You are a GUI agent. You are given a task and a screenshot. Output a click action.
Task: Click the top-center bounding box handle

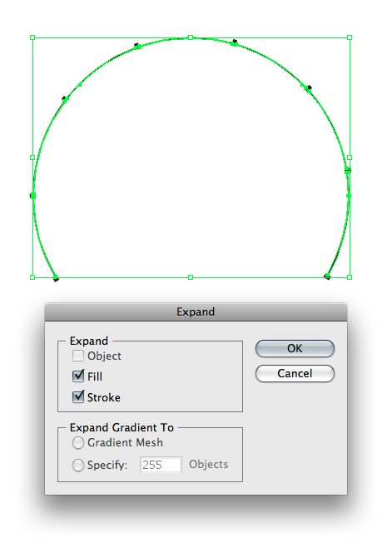tap(191, 37)
